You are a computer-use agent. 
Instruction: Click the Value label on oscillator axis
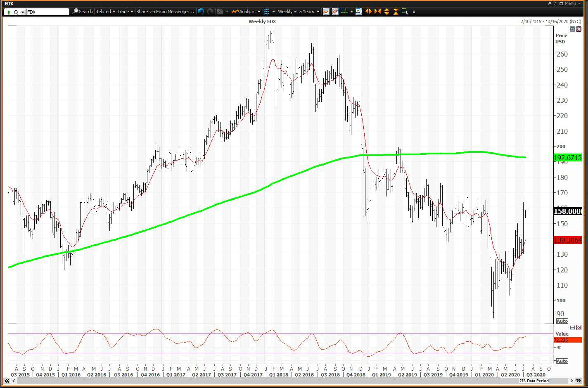tap(562, 334)
